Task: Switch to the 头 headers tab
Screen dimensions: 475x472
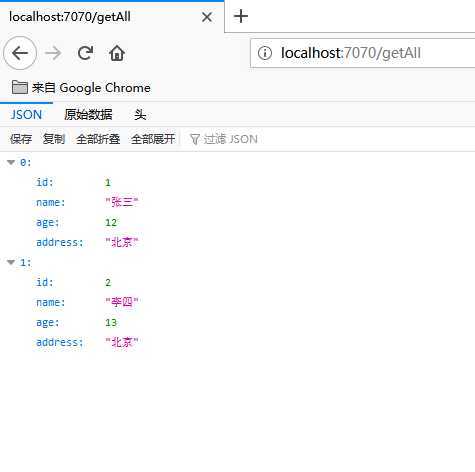Action: click(140, 115)
